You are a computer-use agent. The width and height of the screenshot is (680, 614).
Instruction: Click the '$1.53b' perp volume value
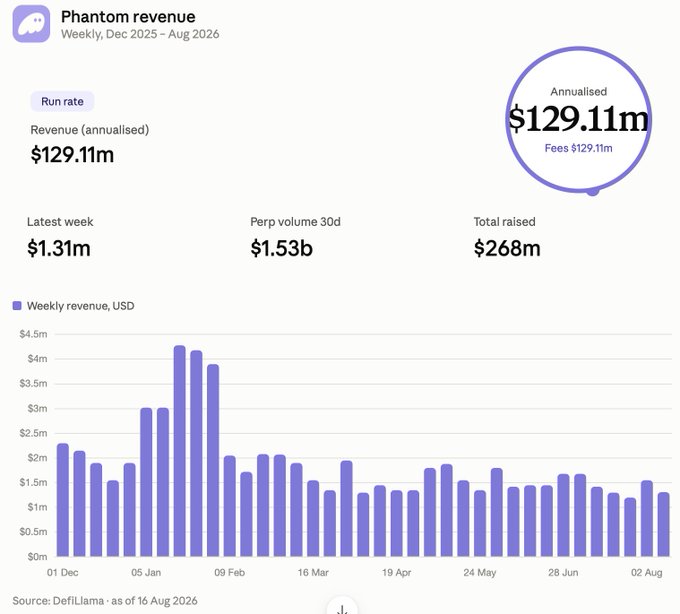pyautogui.click(x=281, y=248)
